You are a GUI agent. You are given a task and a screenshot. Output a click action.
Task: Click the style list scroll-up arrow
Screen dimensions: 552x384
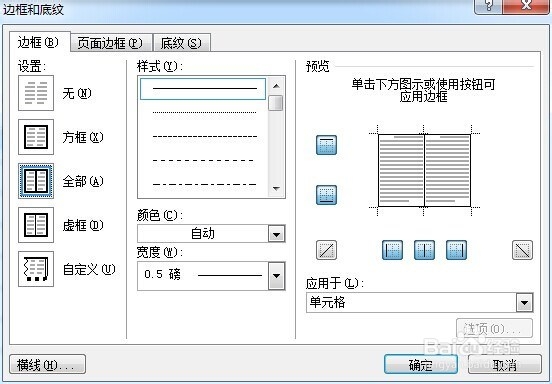point(276,86)
